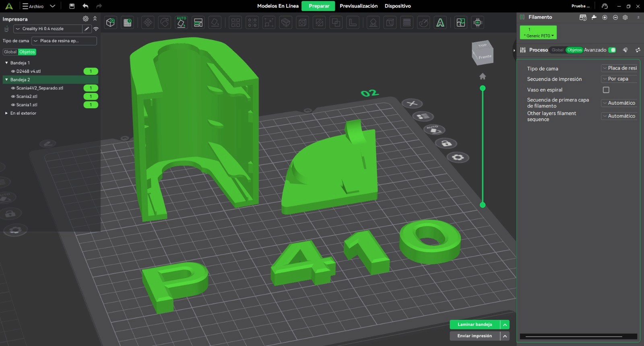This screenshot has width=644, height=346.
Task: Click the home view icon
Action: pyautogui.click(x=483, y=76)
